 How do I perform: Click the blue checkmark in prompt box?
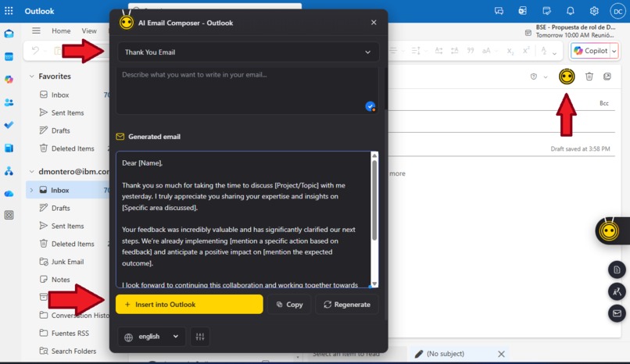[x=370, y=106]
